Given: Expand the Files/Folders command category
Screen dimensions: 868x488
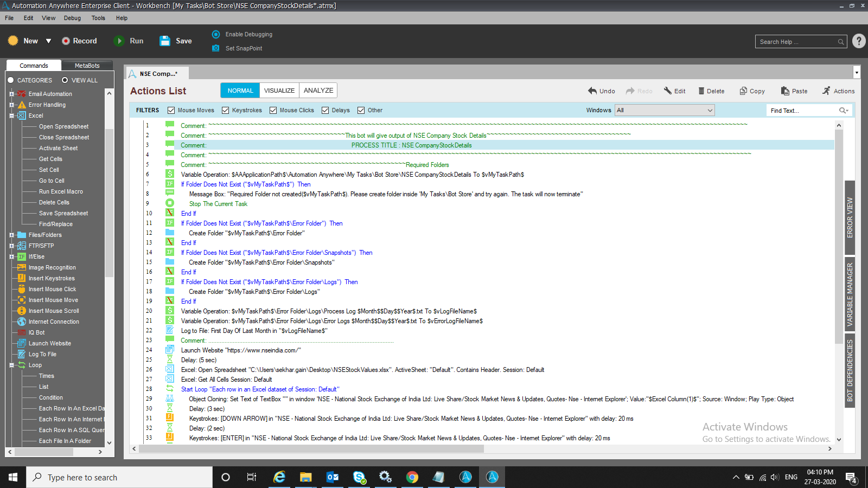Looking at the screenshot, I should click(x=11, y=235).
